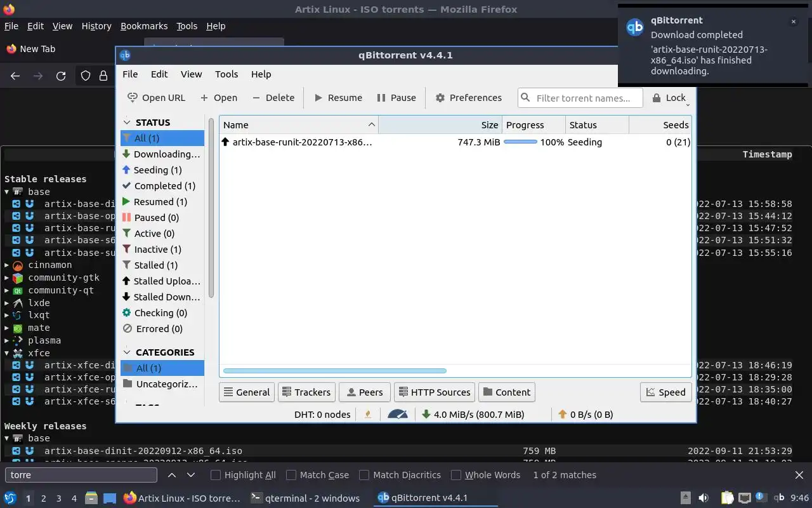
Task: Click the Open URL link icon in qBittorrent
Action: [x=132, y=98]
